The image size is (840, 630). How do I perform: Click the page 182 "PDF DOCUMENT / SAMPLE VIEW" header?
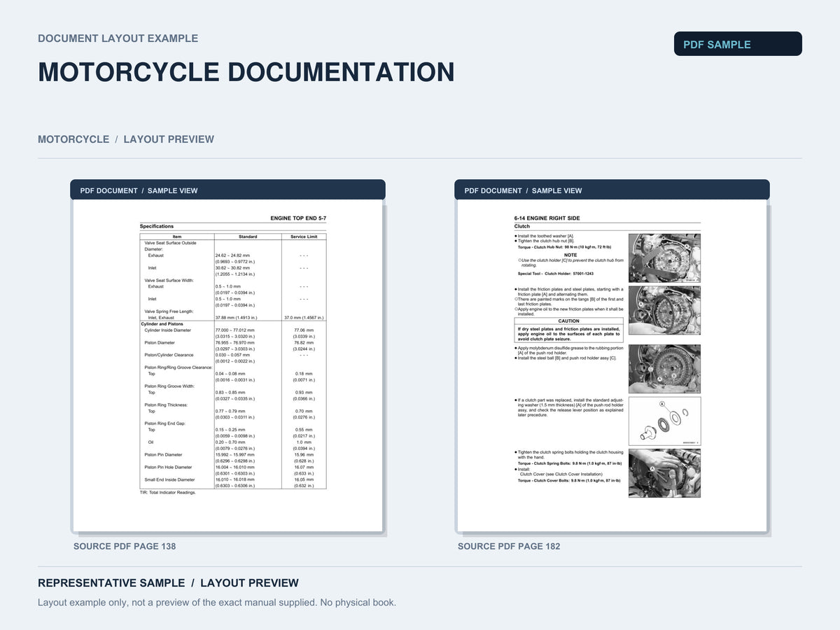612,190
